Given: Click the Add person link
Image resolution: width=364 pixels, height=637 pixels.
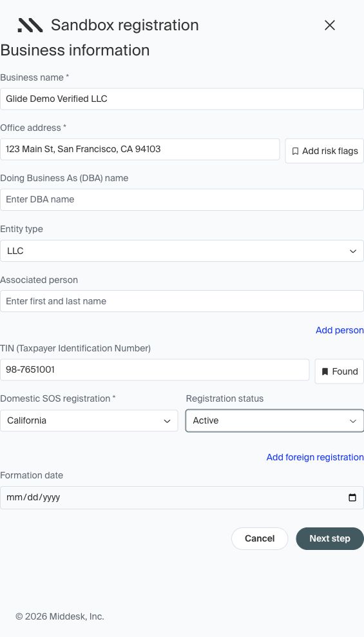Looking at the screenshot, I should pyautogui.click(x=340, y=330).
